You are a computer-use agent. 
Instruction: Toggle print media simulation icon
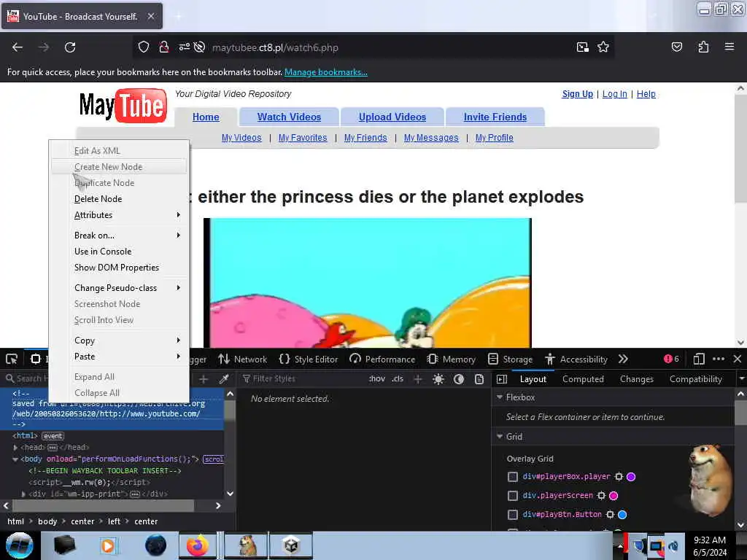point(479,379)
